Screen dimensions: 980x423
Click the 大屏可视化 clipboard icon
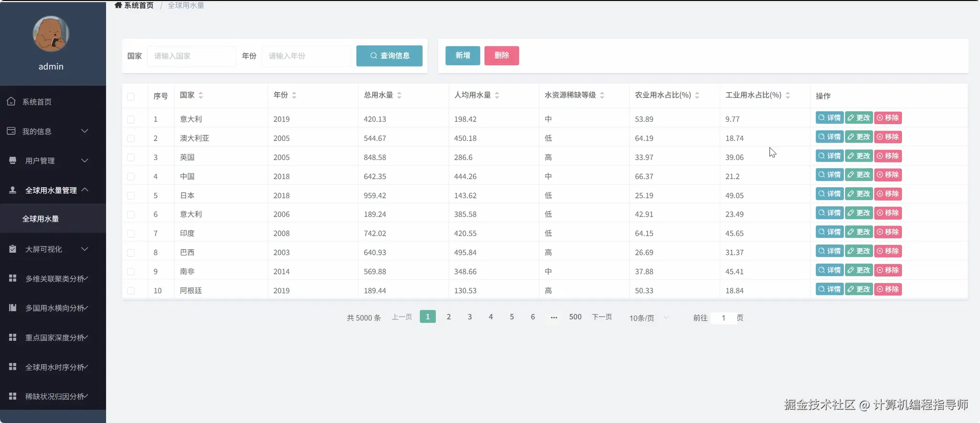tap(12, 249)
